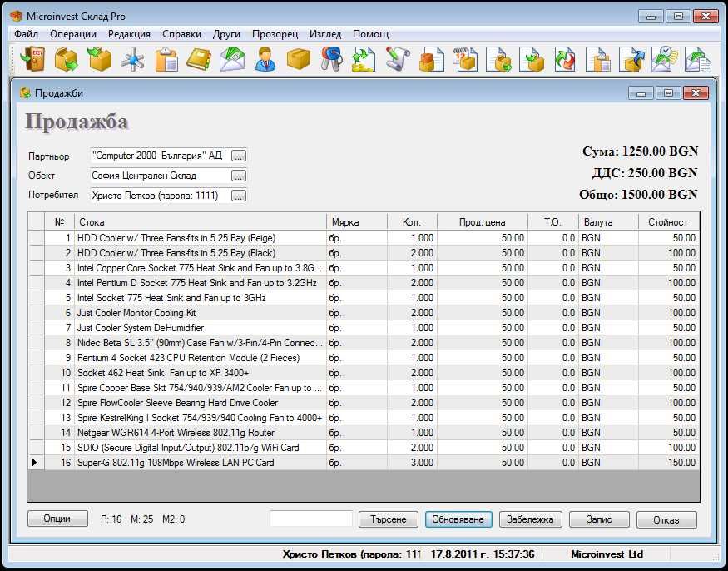Open the Прозорец menu
The width and height of the screenshot is (728, 571).
(x=275, y=34)
